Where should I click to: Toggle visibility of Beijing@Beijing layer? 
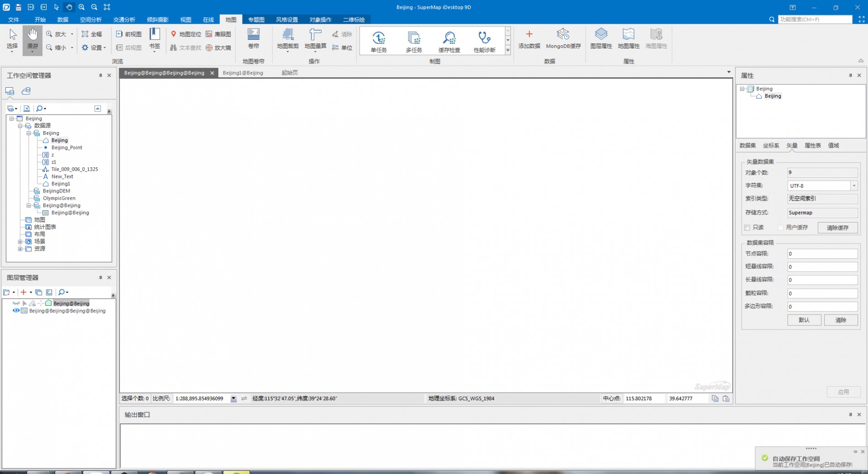(16, 304)
